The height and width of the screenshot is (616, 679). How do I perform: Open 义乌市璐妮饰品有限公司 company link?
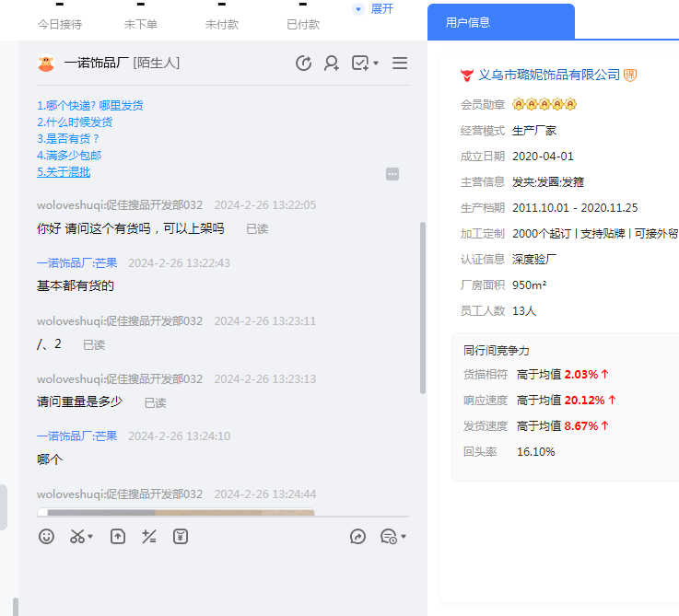(x=549, y=75)
